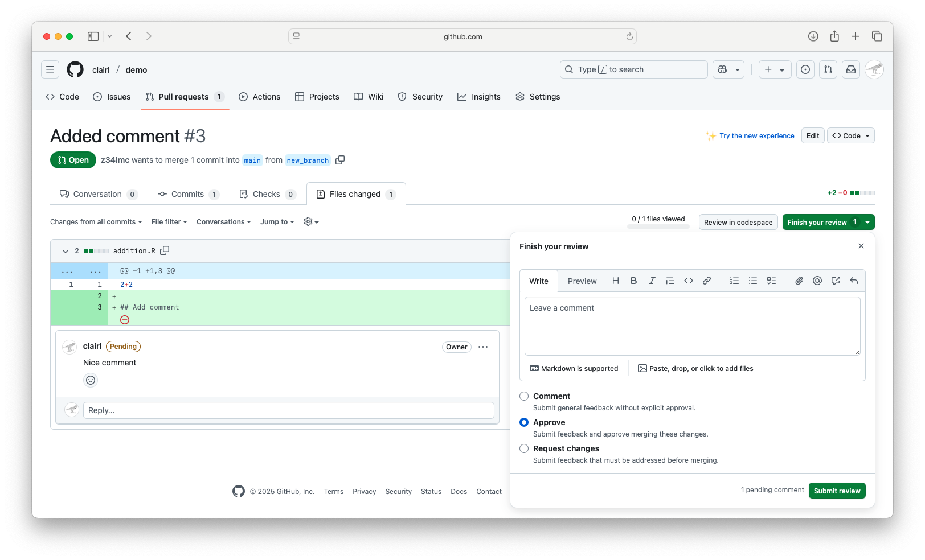Viewport: 925px width, 560px height.
Task: Open the notifications inbox icon
Action: 850,69
